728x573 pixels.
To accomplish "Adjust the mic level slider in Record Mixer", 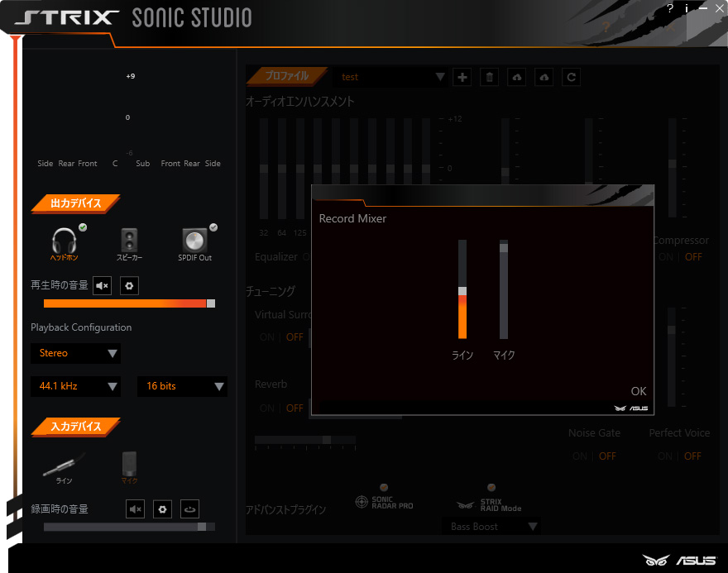I will tap(504, 289).
